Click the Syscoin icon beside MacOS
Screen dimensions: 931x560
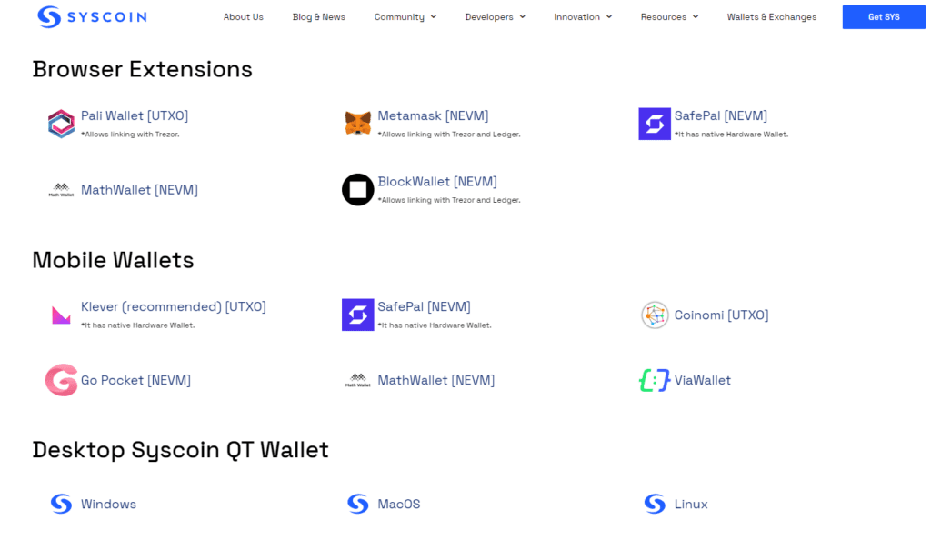358,504
